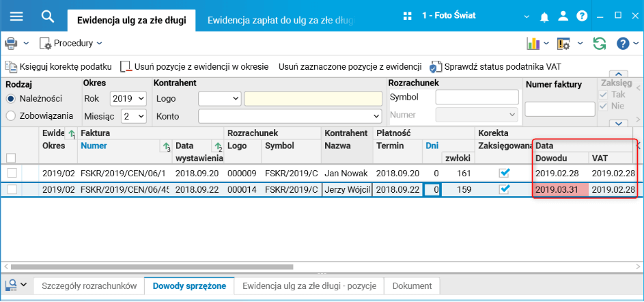The height and width of the screenshot is (302, 644).
Task: Expand filter panel with down chevron
Action: [x=620, y=123]
